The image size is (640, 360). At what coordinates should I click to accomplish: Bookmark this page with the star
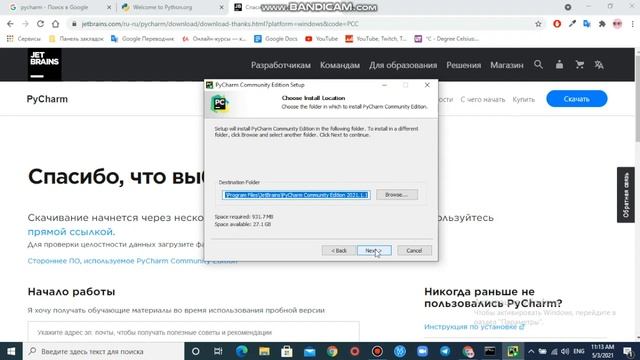(x=538, y=24)
